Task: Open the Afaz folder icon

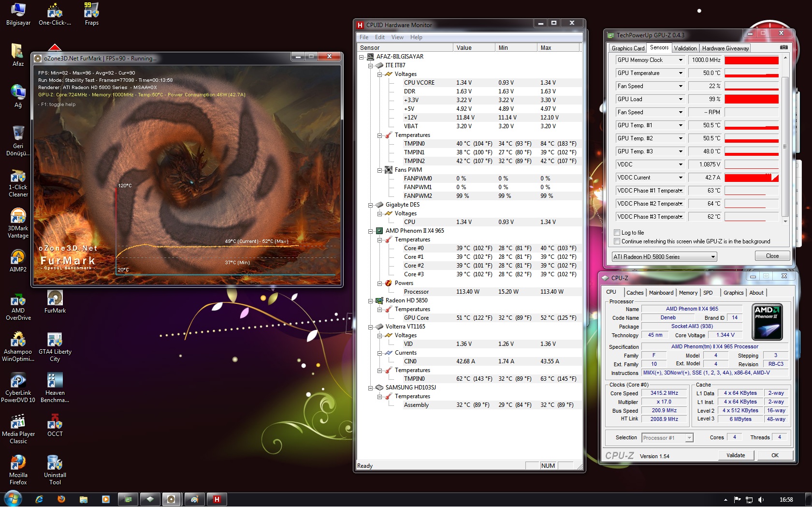Action: pos(18,55)
